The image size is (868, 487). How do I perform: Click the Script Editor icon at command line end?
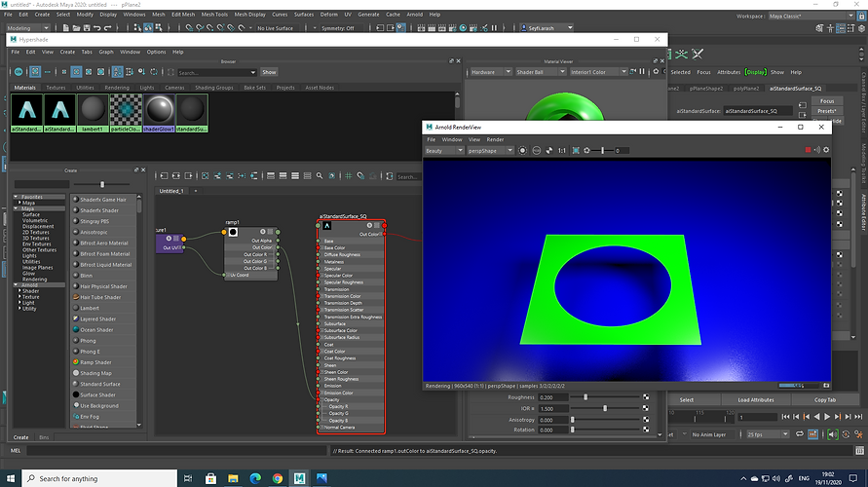pos(859,451)
